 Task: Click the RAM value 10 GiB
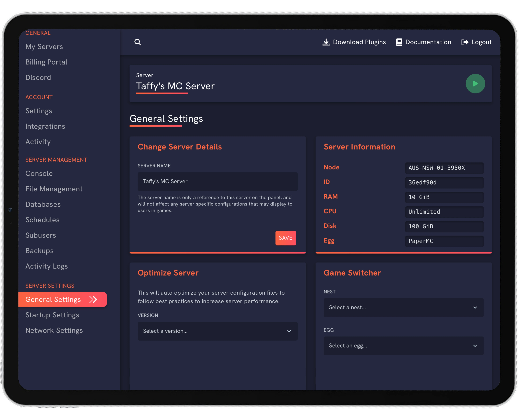(x=444, y=197)
